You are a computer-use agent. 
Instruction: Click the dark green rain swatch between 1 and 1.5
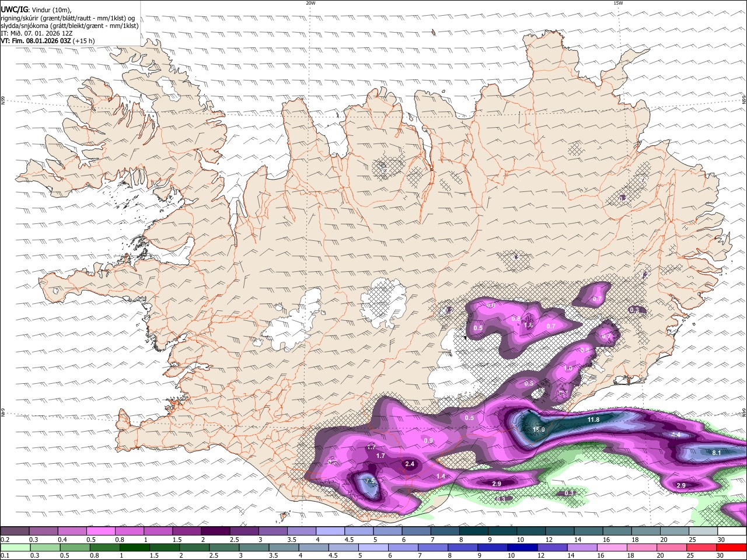pyautogui.click(x=134, y=548)
